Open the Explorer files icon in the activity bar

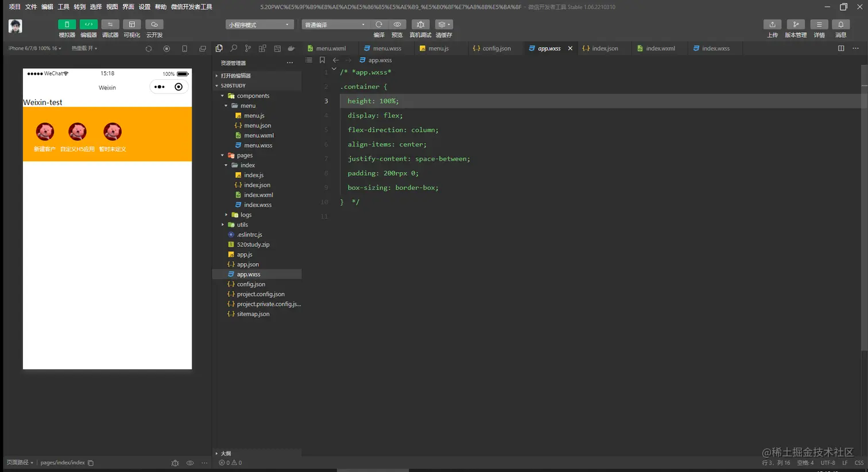click(x=219, y=48)
